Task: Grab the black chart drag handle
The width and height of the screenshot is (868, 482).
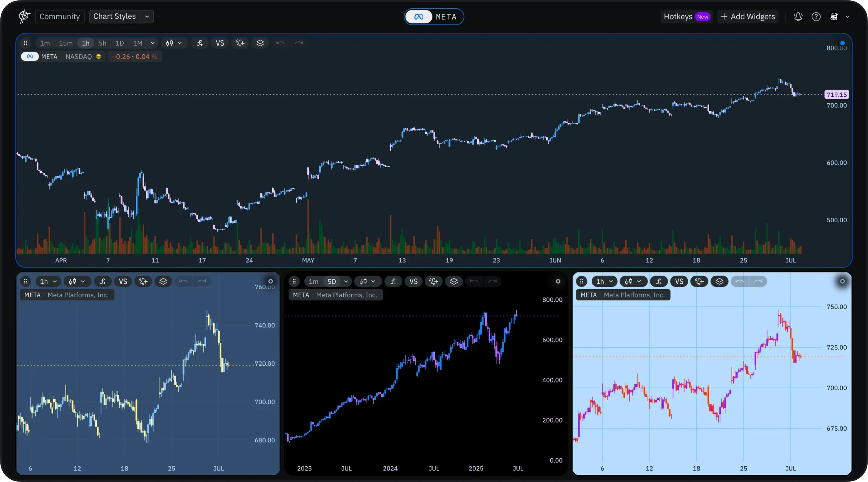Action: coord(294,281)
